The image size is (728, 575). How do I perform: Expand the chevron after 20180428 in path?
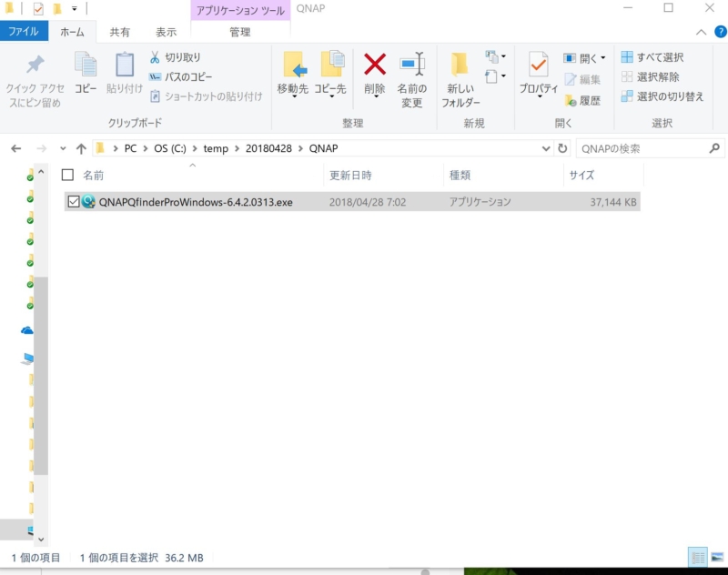[x=300, y=148]
